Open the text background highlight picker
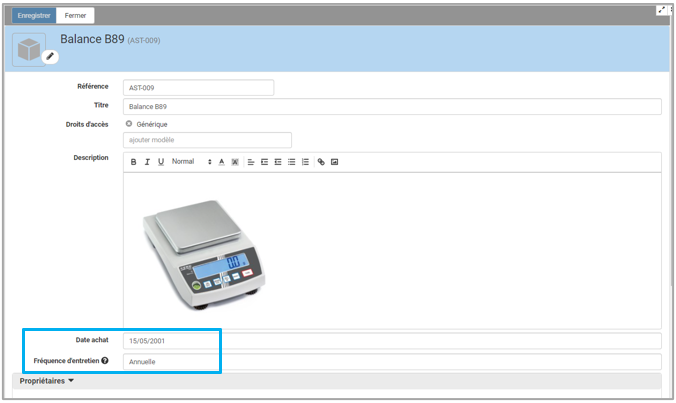Image resolution: width=676 pixels, height=403 pixels. (x=235, y=162)
